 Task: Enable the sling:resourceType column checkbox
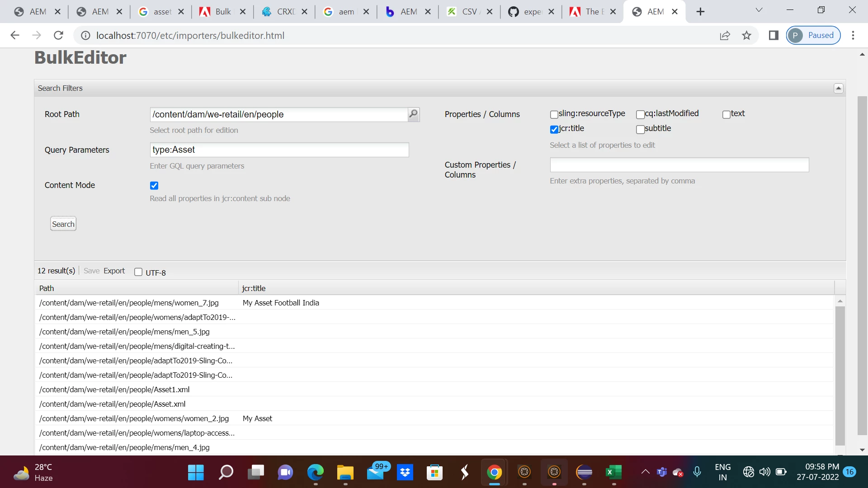[x=554, y=114]
